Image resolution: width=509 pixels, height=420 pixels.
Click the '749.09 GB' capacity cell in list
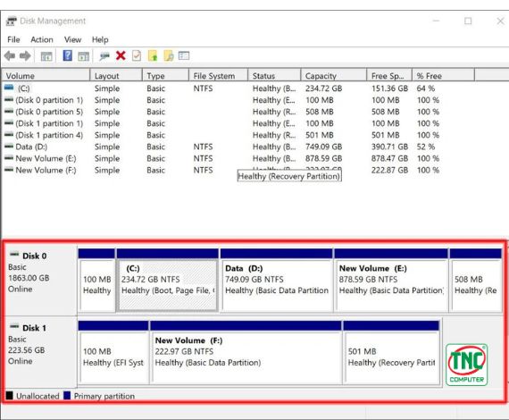click(x=323, y=147)
